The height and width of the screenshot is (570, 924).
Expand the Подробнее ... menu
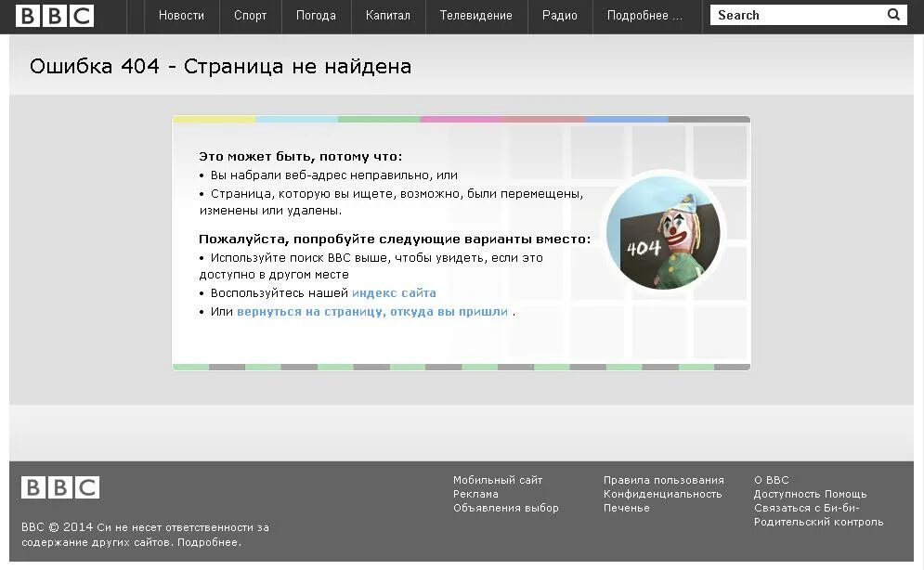[644, 16]
